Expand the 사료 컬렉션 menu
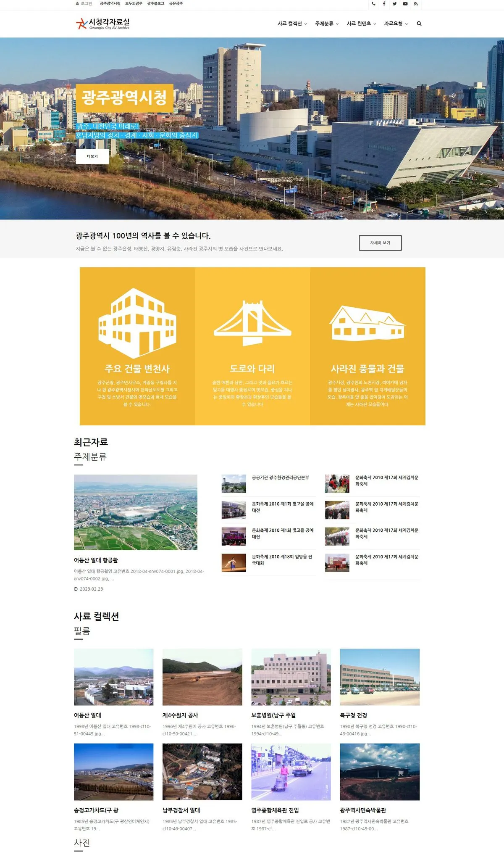 pos(292,24)
